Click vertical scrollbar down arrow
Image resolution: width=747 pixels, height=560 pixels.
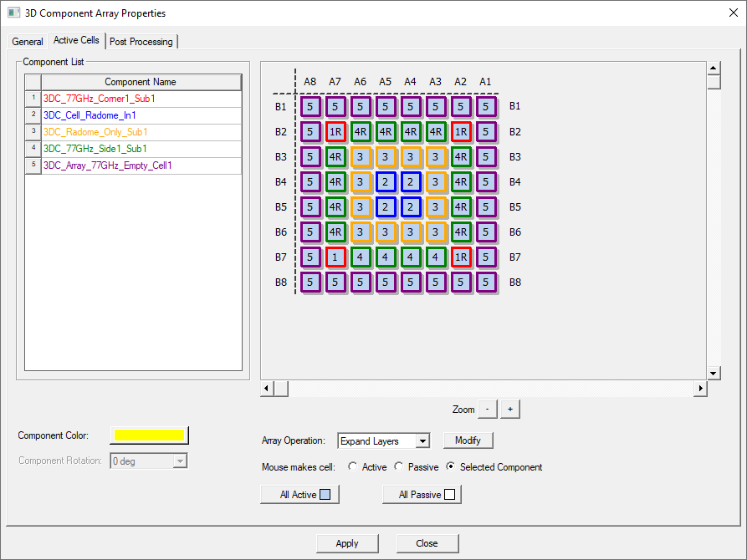pyautogui.click(x=714, y=374)
